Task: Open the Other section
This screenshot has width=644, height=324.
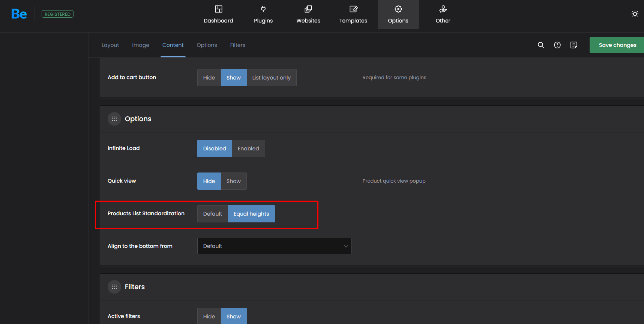Action: (443, 15)
